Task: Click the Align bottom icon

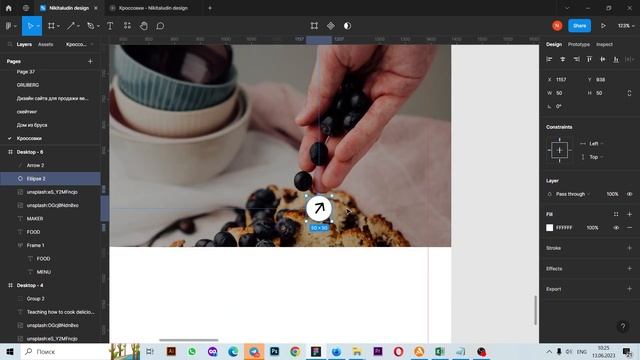Action: click(616, 60)
